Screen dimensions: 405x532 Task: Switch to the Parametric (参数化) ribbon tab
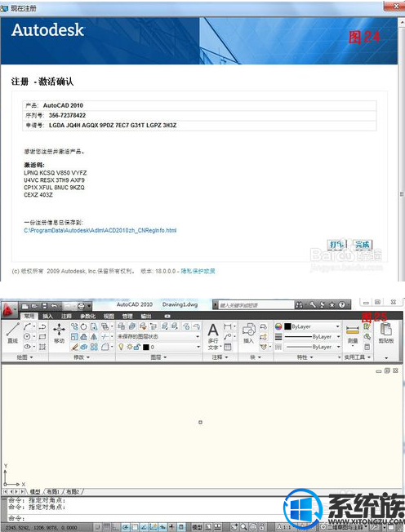pyautogui.click(x=87, y=316)
